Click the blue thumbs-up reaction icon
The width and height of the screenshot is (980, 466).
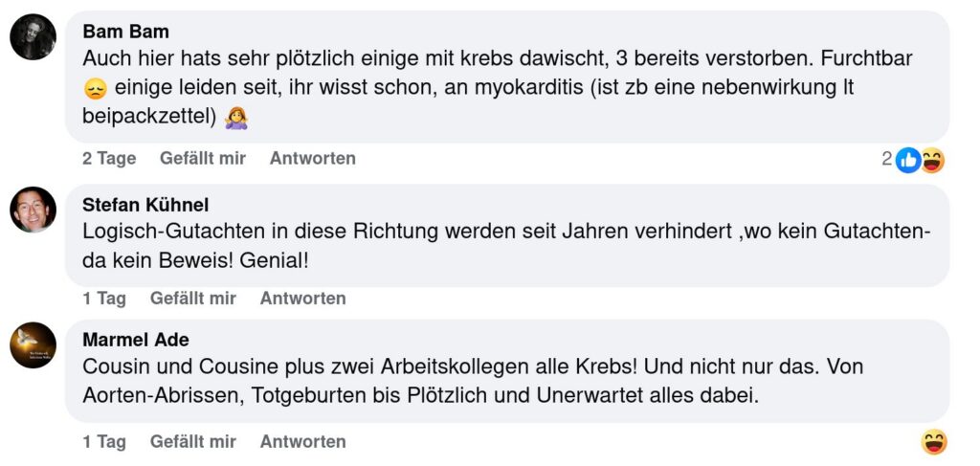tap(908, 161)
